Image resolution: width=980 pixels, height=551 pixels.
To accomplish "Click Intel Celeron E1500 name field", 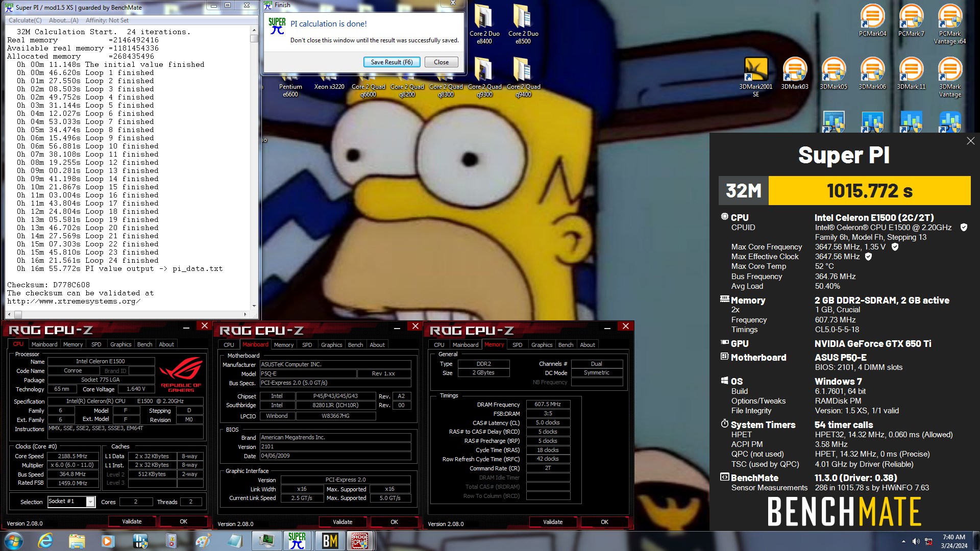I will [x=101, y=361].
